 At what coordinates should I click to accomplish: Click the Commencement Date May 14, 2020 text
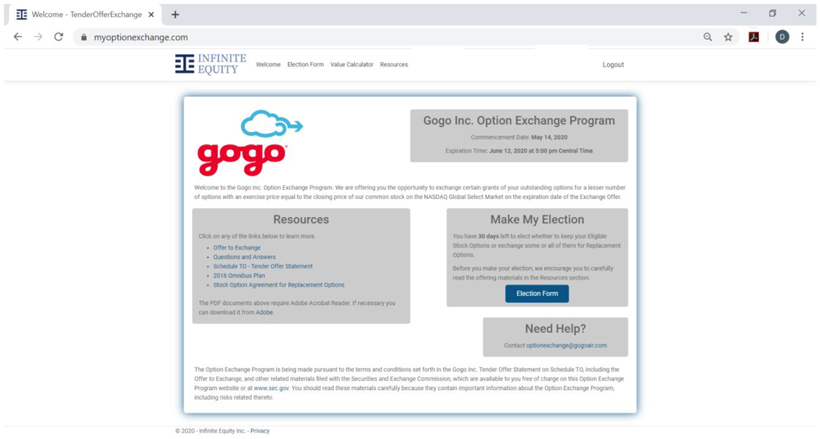[x=519, y=137]
